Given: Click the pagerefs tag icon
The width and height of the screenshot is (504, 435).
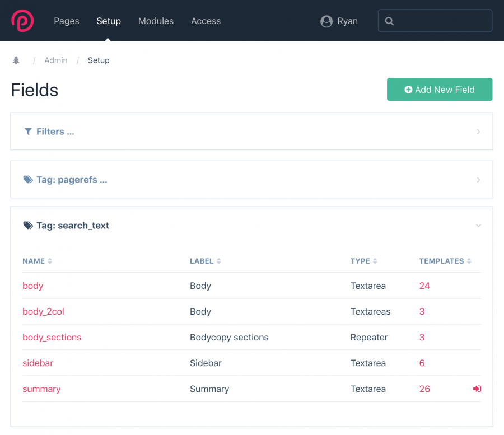Looking at the screenshot, I should click(28, 180).
